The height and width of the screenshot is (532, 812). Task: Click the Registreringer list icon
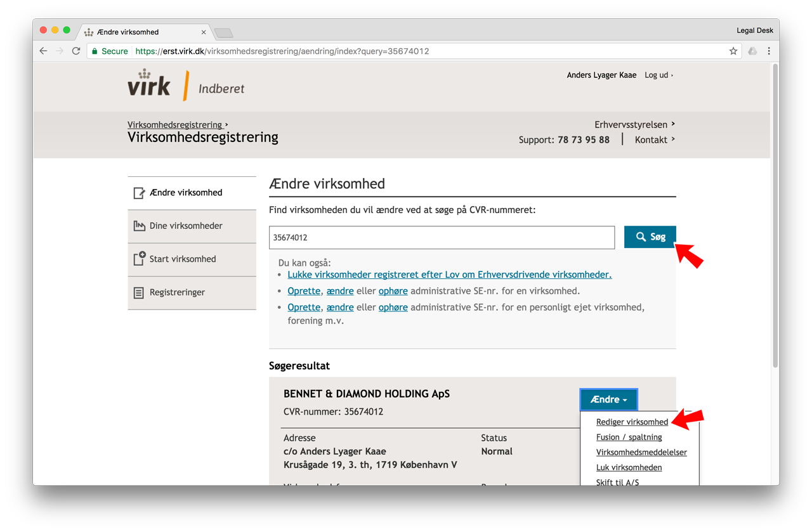(139, 292)
